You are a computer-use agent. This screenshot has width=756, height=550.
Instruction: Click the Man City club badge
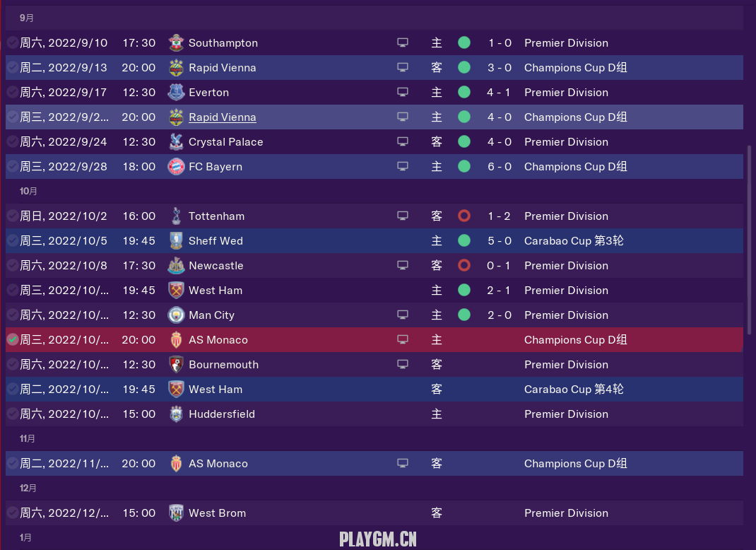tap(176, 315)
